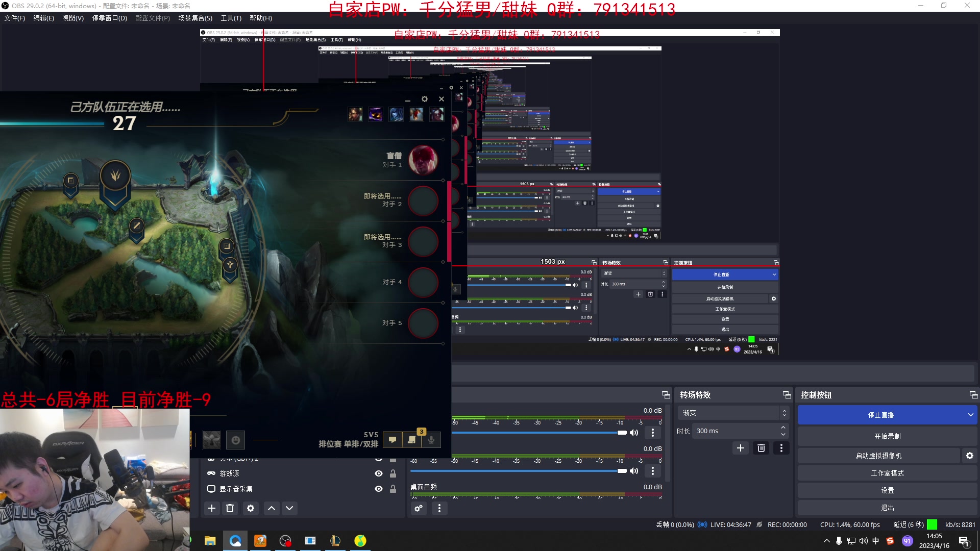The image size is (980, 551).
Task: Open the 视图(V) menu
Action: click(x=73, y=18)
